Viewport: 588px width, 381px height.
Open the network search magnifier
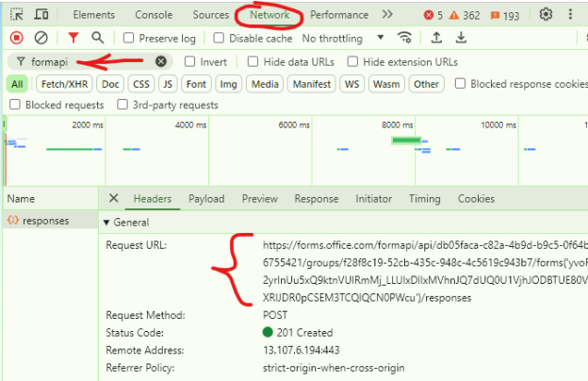click(98, 38)
